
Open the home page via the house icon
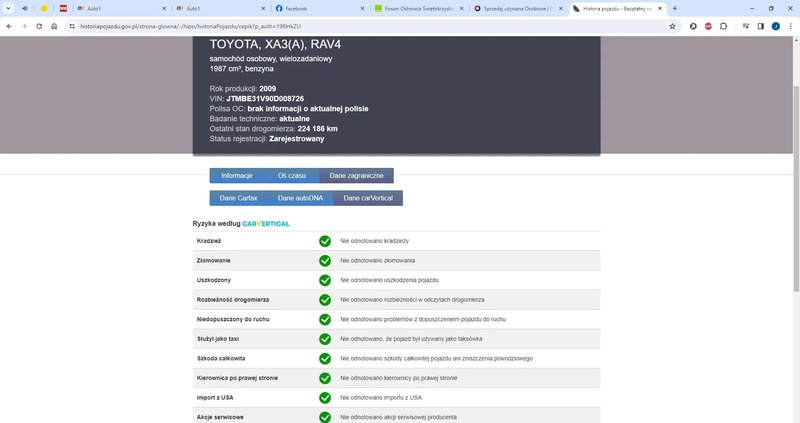point(54,26)
